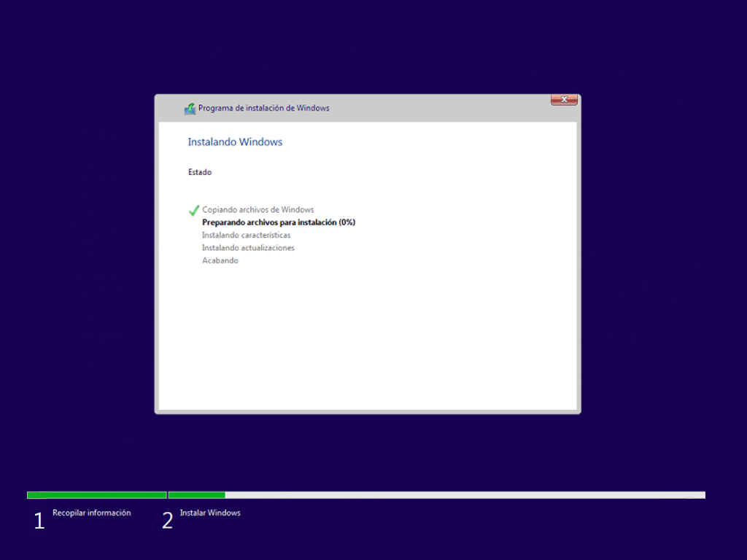The width and height of the screenshot is (747, 560).
Task: Select the 'Instalar Windows' step label
Action: [x=210, y=513]
